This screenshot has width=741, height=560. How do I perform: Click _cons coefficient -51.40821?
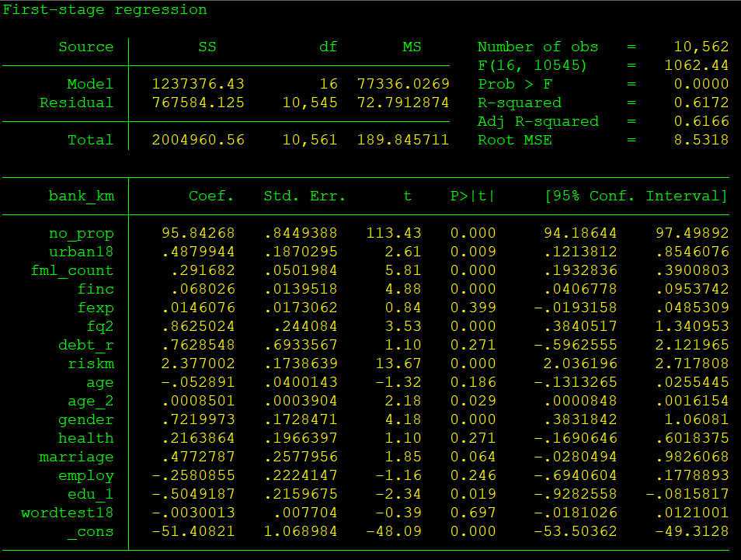tap(193, 531)
